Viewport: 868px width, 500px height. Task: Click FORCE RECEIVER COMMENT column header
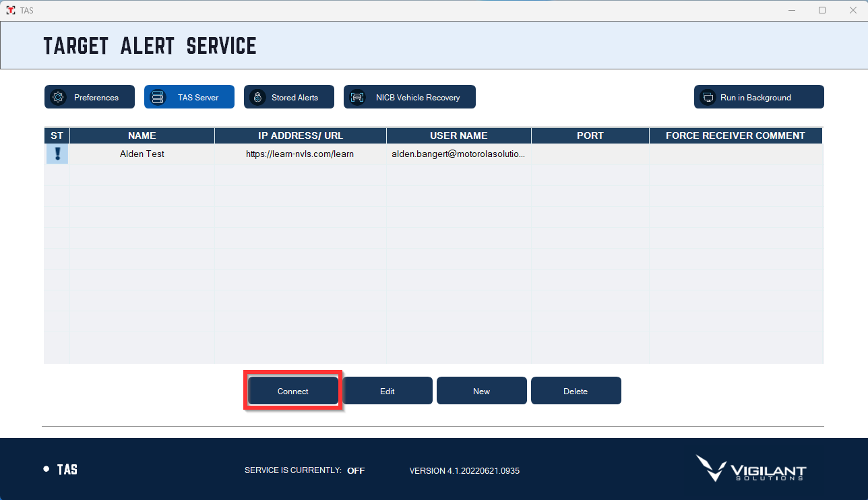(736, 135)
